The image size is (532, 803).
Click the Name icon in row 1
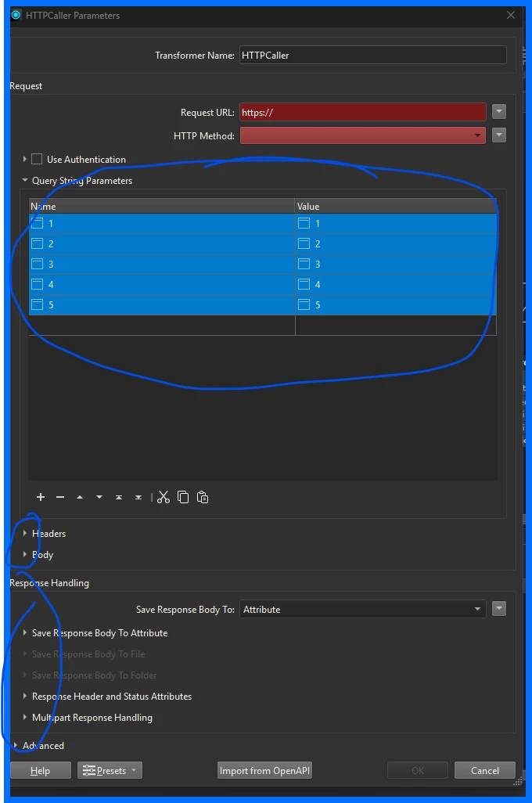(x=37, y=223)
